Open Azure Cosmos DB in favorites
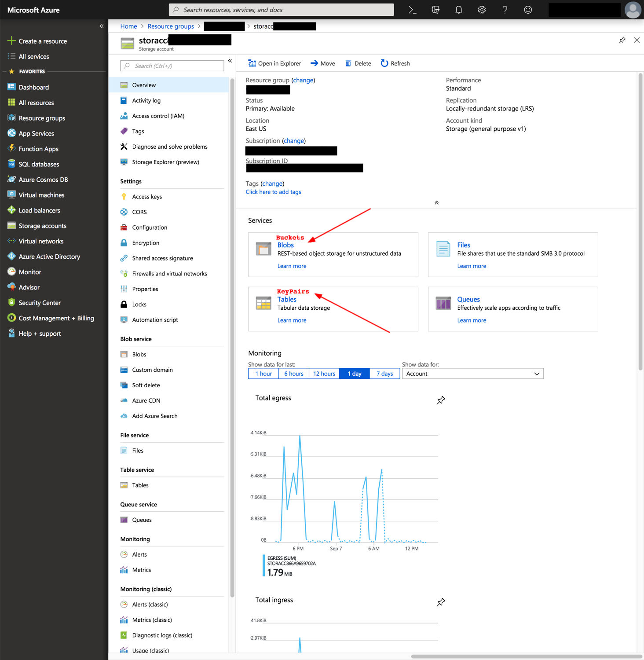This screenshot has width=644, height=660. coord(43,180)
